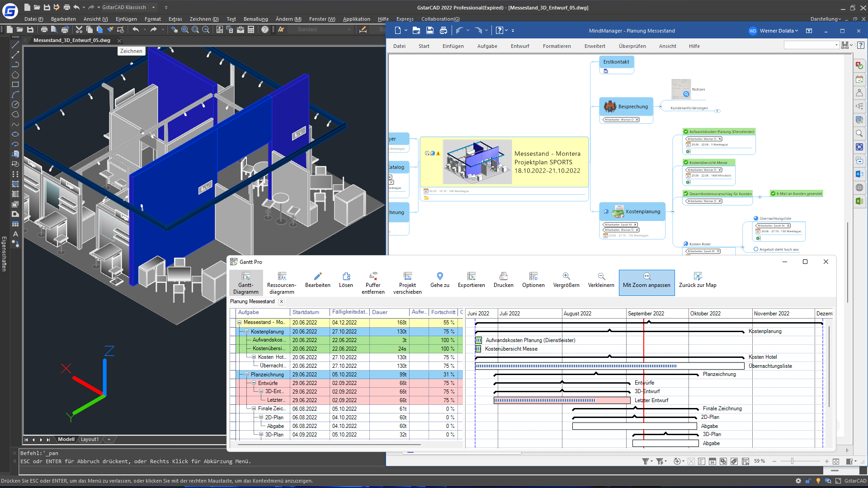Collapse the Planzeichnung row in the Gantt task list
The height and width of the screenshot is (488, 868).
pos(247,375)
